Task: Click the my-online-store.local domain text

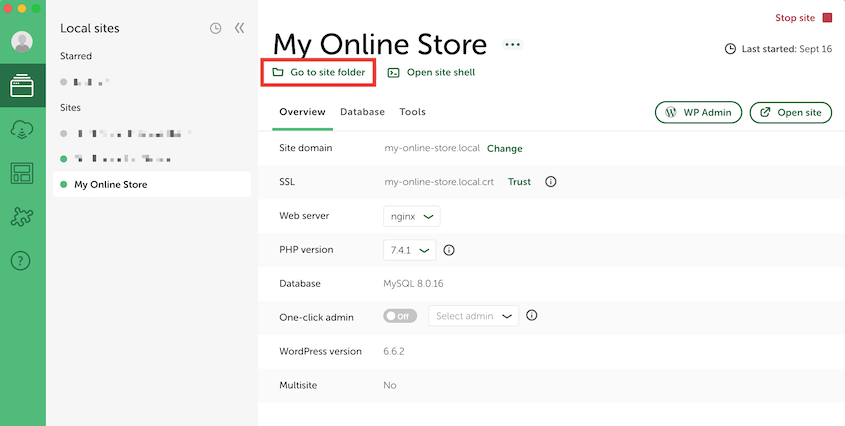Action: (x=432, y=148)
